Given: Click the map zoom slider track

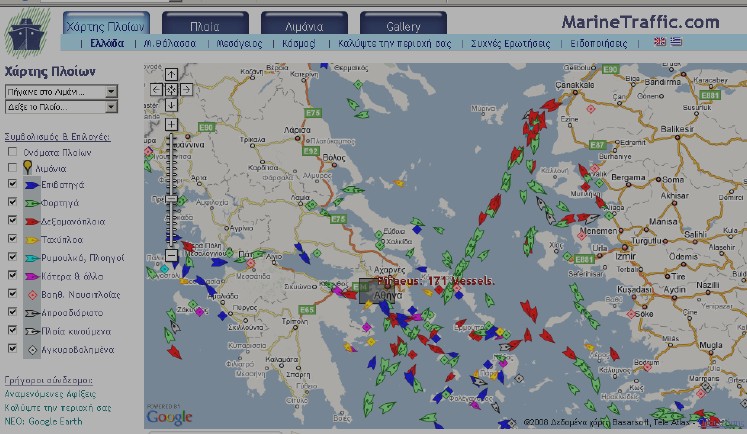Looking at the screenshot, I should [x=171, y=190].
